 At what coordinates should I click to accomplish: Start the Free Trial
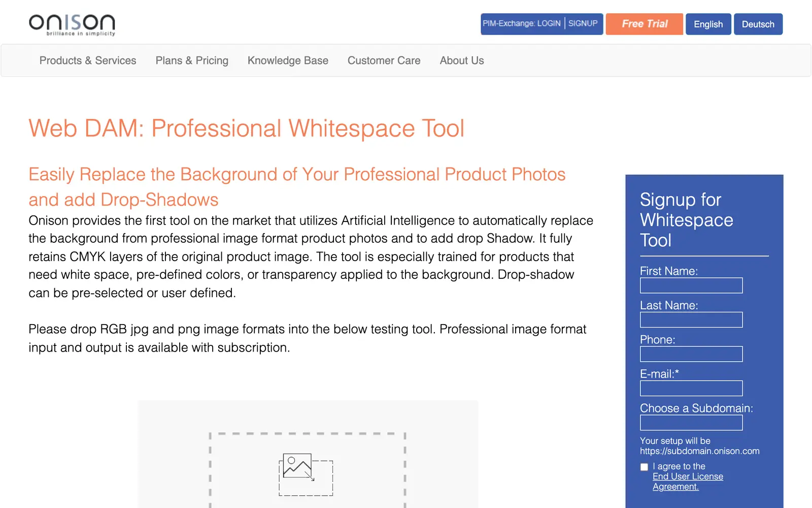pyautogui.click(x=645, y=24)
